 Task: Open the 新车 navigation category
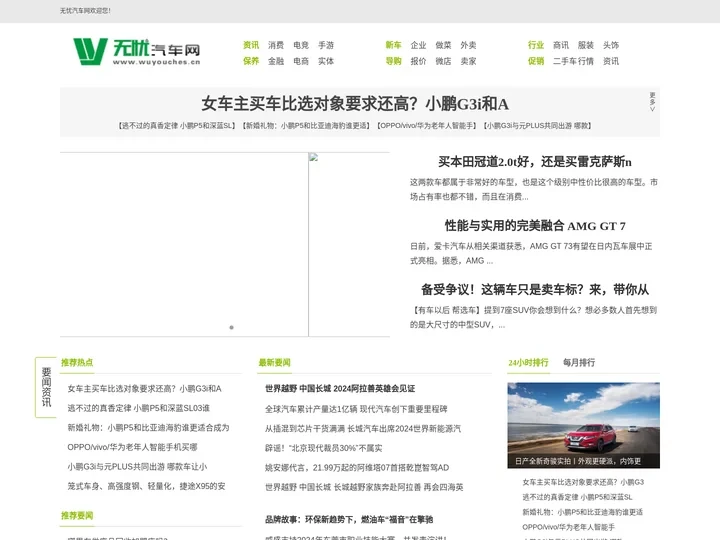pyautogui.click(x=394, y=45)
